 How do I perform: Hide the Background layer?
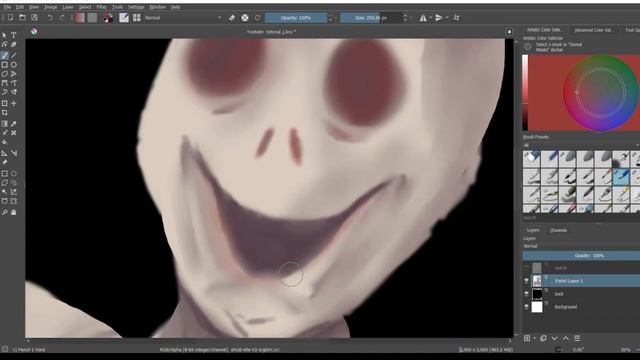pyautogui.click(x=527, y=307)
